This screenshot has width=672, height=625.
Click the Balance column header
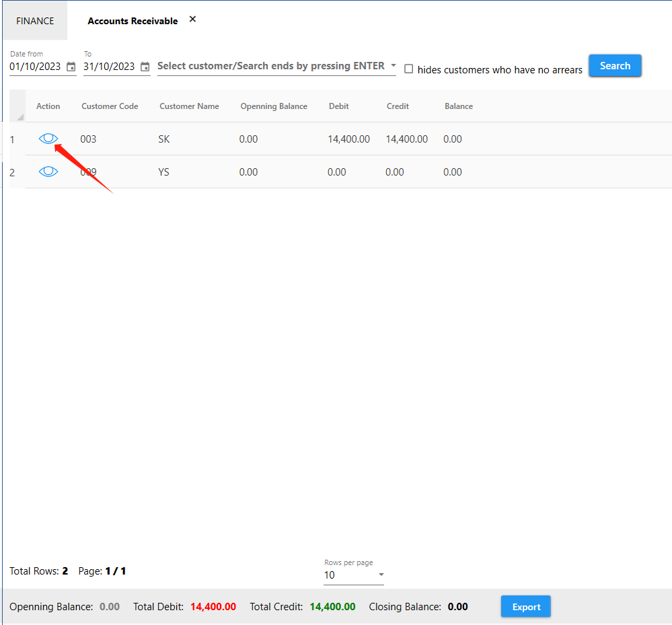pos(458,106)
